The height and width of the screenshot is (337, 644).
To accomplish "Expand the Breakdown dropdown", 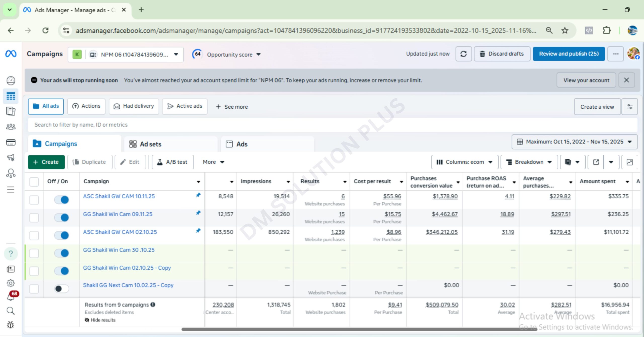I will [x=529, y=162].
